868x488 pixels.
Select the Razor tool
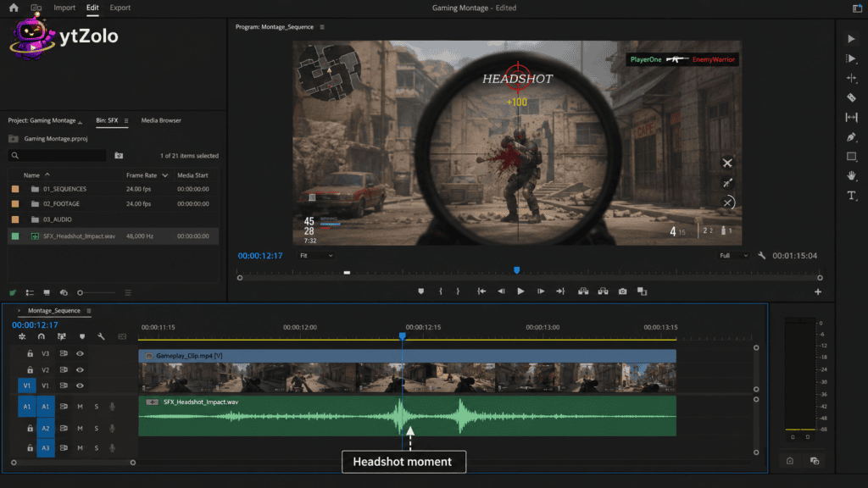851,97
